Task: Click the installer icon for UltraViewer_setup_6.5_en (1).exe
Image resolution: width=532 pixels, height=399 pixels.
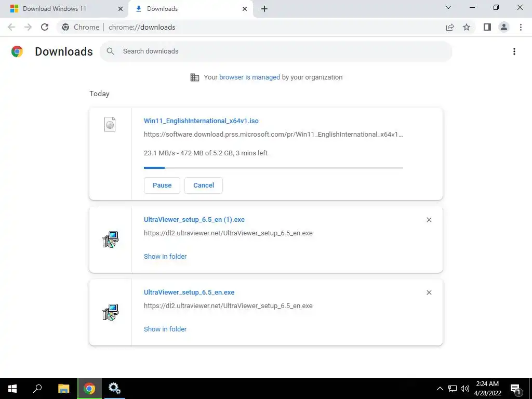Action: click(x=110, y=240)
